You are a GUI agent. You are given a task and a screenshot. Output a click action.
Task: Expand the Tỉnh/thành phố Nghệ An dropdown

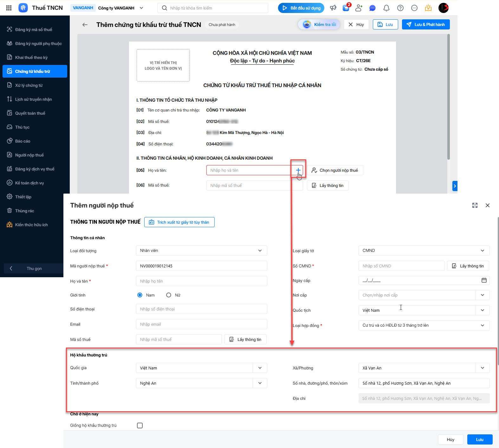pyautogui.click(x=260, y=383)
